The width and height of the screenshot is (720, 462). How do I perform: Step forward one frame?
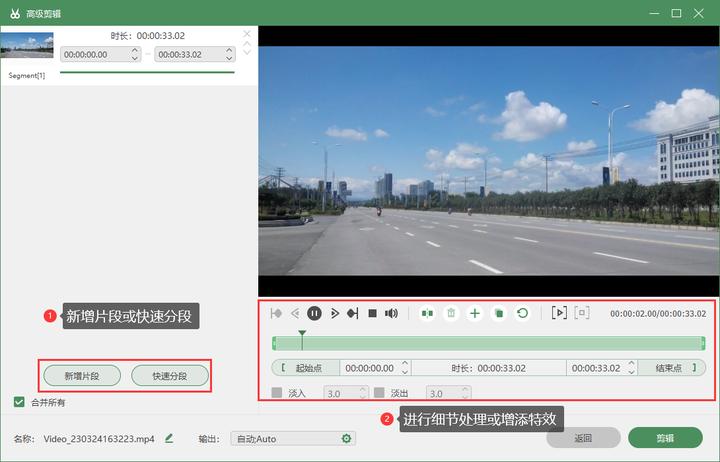pos(334,314)
